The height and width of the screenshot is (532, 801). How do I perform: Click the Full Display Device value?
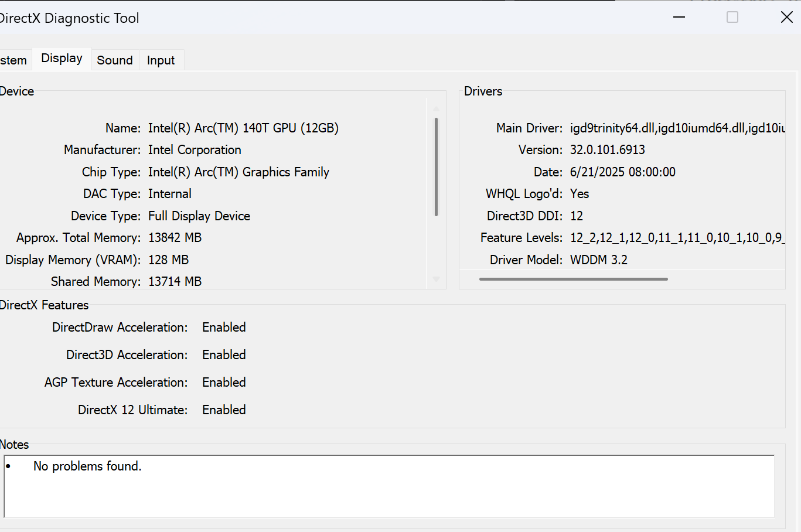(199, 216)
